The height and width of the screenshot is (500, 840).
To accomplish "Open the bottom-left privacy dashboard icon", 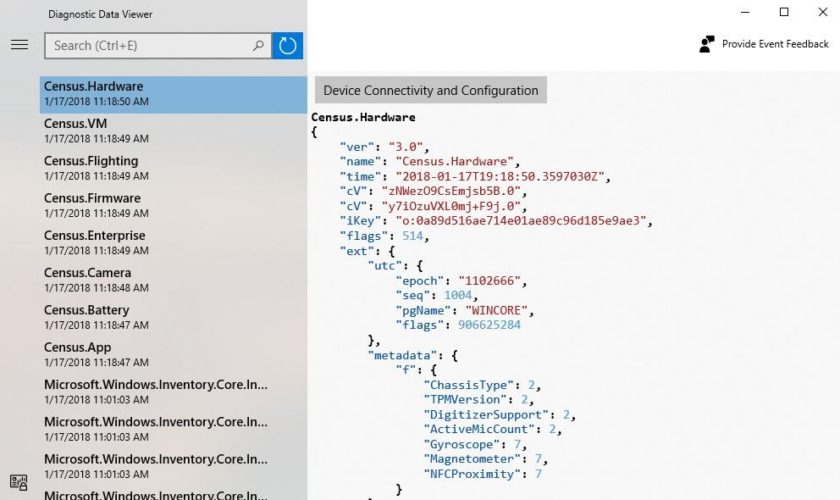I will (19, 483).
